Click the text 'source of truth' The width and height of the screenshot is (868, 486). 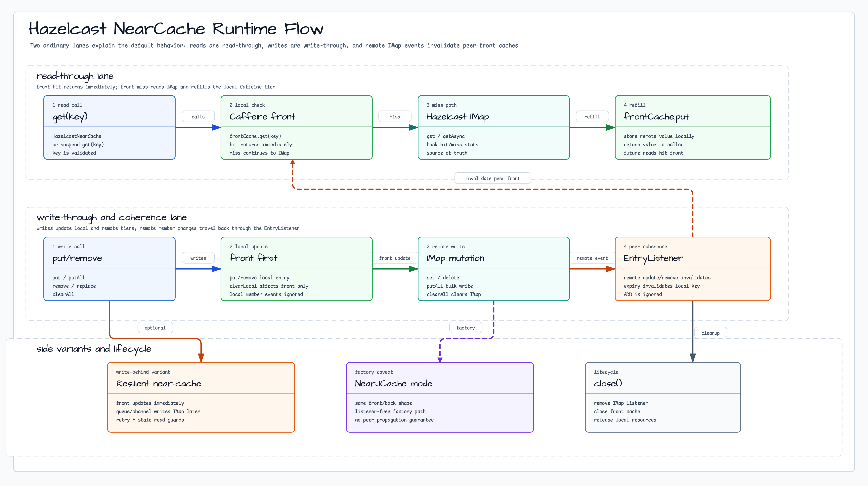pyautogui.click(x=447, y=153)
